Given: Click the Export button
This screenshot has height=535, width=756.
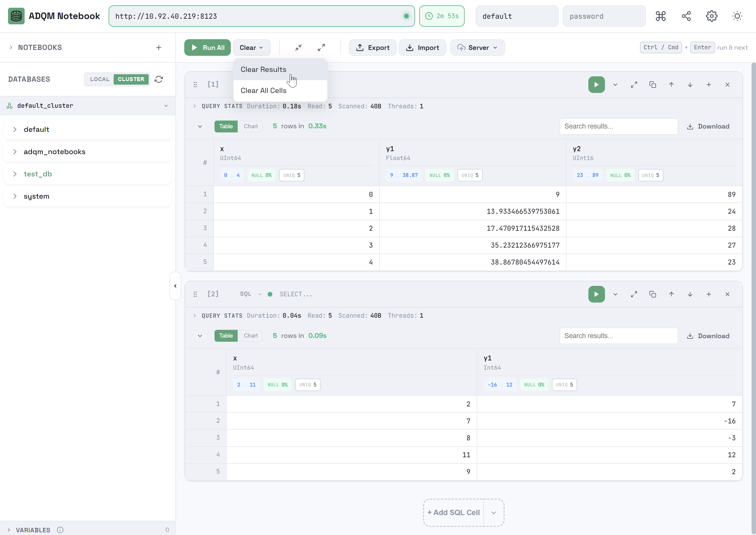Looking at the screenshot, I should (x=372, y=48).
